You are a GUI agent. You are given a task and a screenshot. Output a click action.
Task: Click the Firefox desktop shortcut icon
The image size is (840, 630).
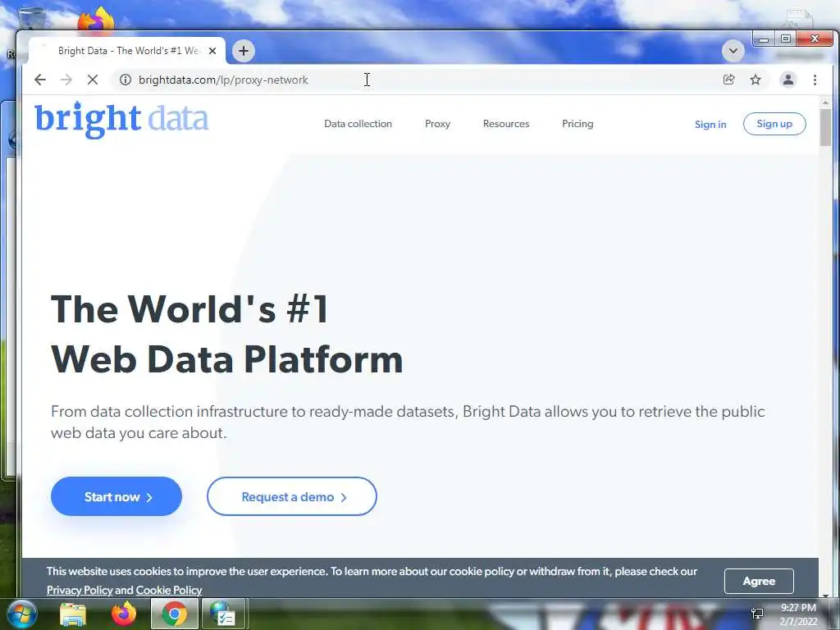coord(96,20)
